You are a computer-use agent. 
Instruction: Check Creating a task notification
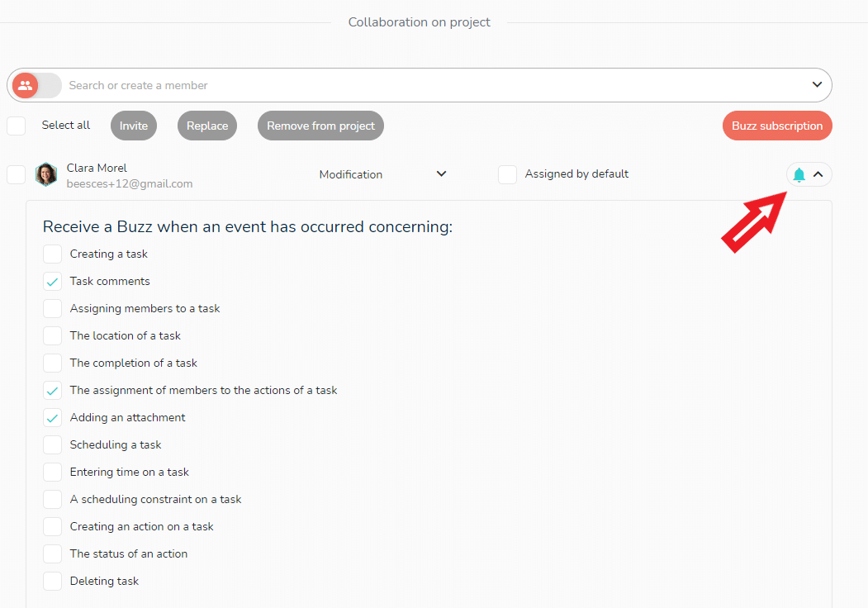(52, 254)
